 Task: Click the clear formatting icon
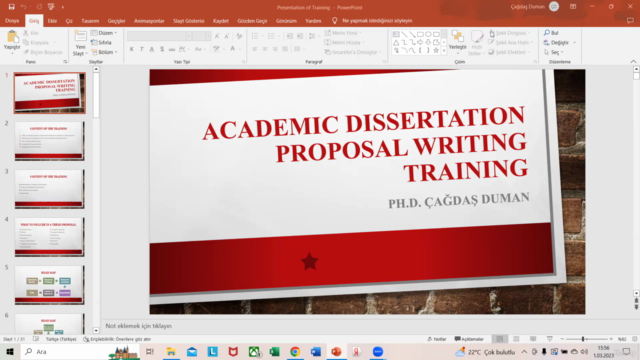(239, 36)
